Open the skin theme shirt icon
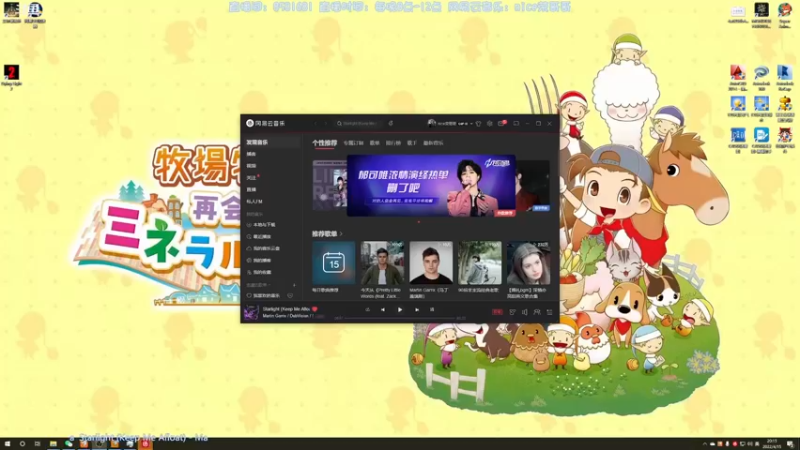This screenshot has width=800, height=450. [x=479, y=123]
